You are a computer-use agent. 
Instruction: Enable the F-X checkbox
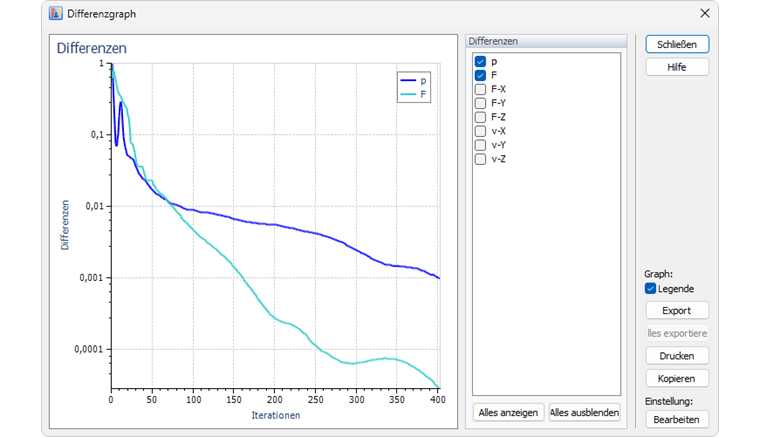pyautogui.click(x=480, y=90)
